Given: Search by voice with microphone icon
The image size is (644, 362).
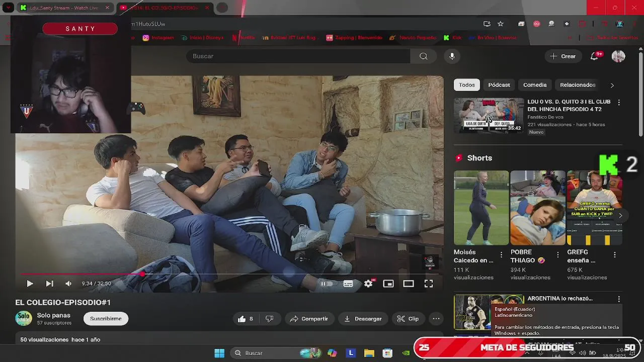Looking at the screenshot, I should coord(452,56).
